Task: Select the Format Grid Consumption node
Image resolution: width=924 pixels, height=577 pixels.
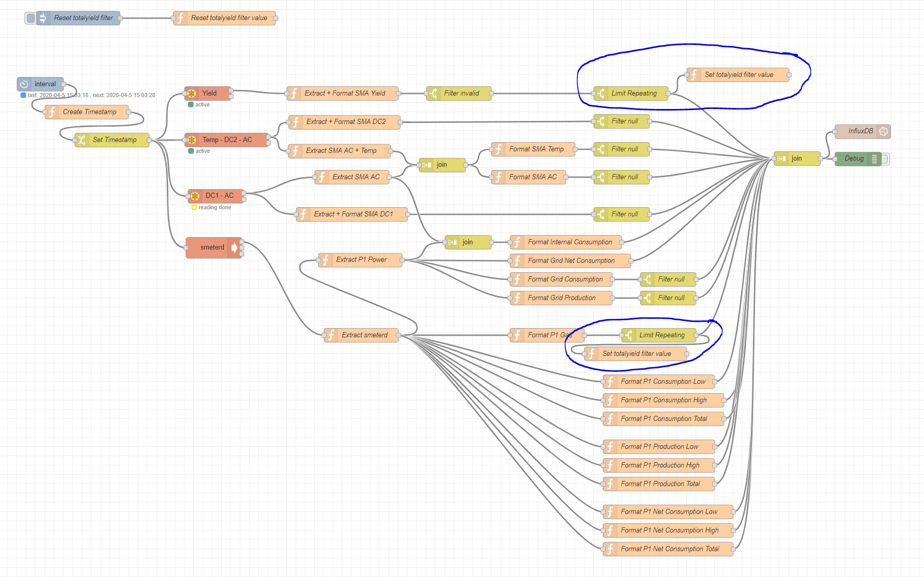Action: (x=561, y=279)
